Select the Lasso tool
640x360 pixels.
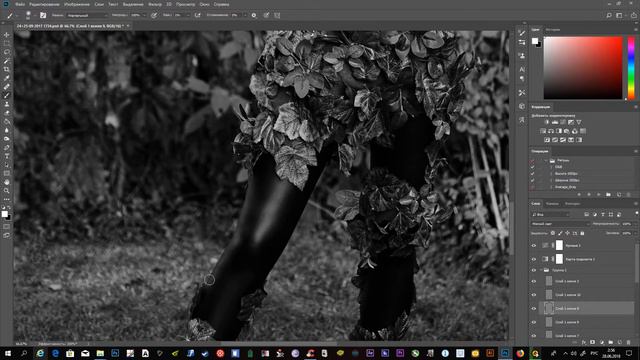click(x=7, y=52)
